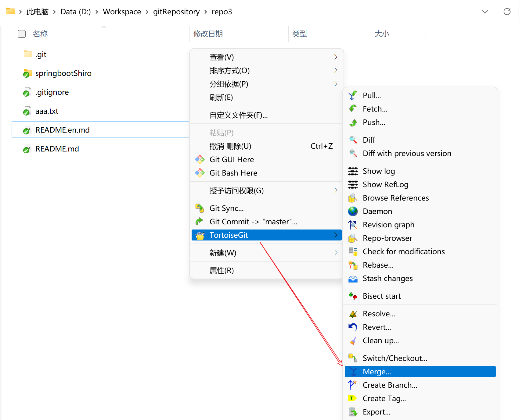This screenshot has height=420, width=519.
Task: Click the Push arrow icon
Action: 353,123
